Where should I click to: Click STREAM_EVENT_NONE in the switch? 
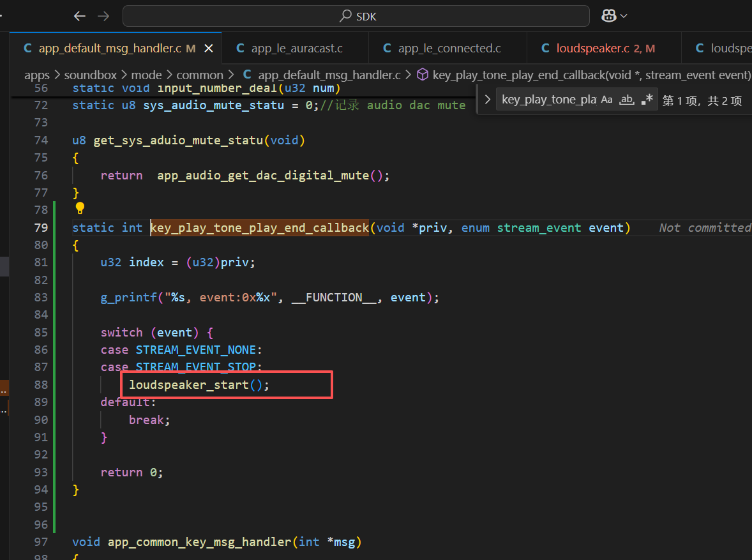196,350
